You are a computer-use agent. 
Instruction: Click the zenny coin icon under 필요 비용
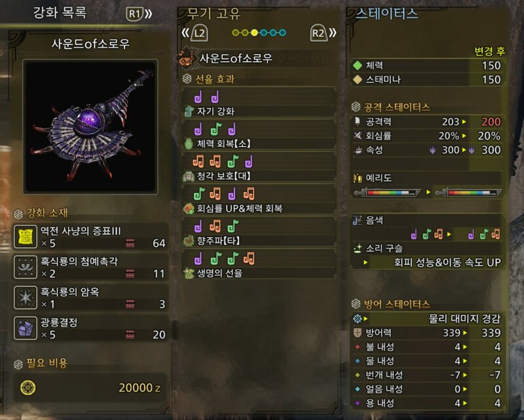click(28, 387)
